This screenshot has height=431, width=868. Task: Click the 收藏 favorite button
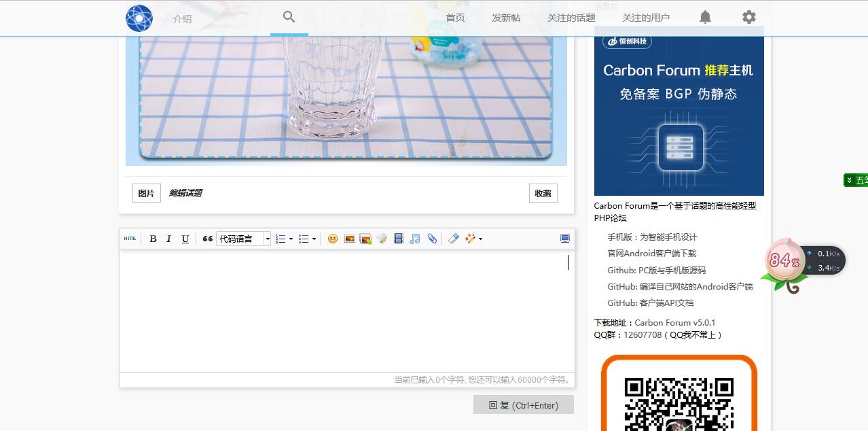tap(543, 193)
